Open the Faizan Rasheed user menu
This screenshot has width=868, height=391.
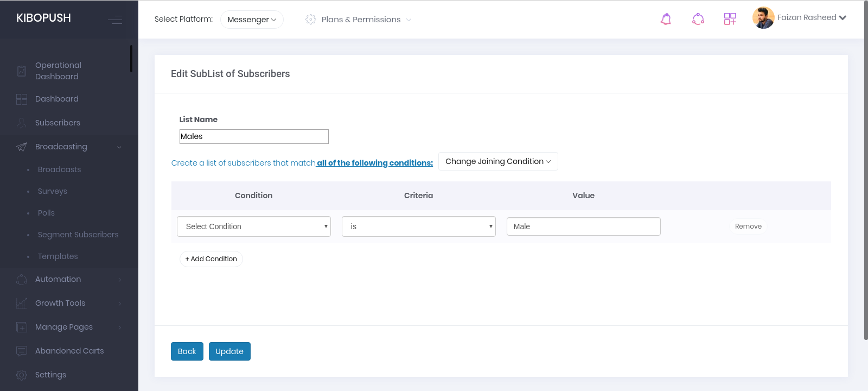click(812, 17)
